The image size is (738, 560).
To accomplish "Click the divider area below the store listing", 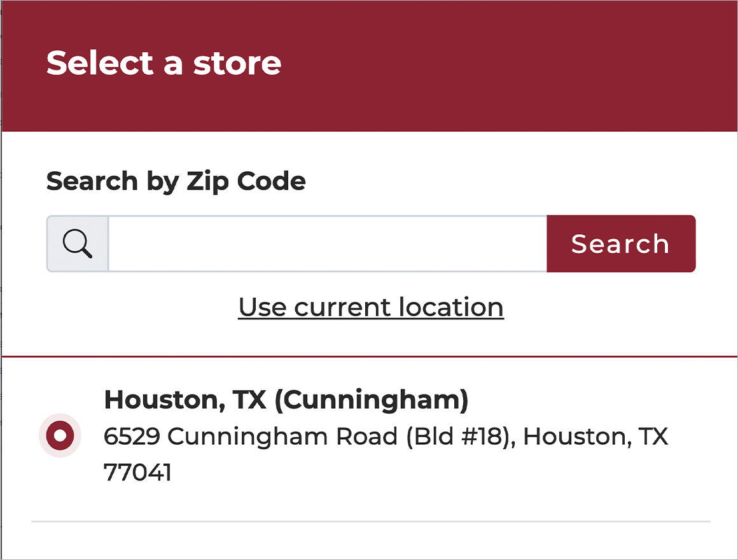I will coord(369,522).
